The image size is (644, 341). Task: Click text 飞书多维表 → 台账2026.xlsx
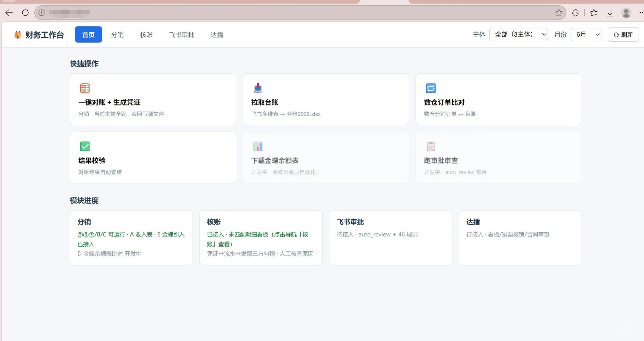tap(286, 114)
